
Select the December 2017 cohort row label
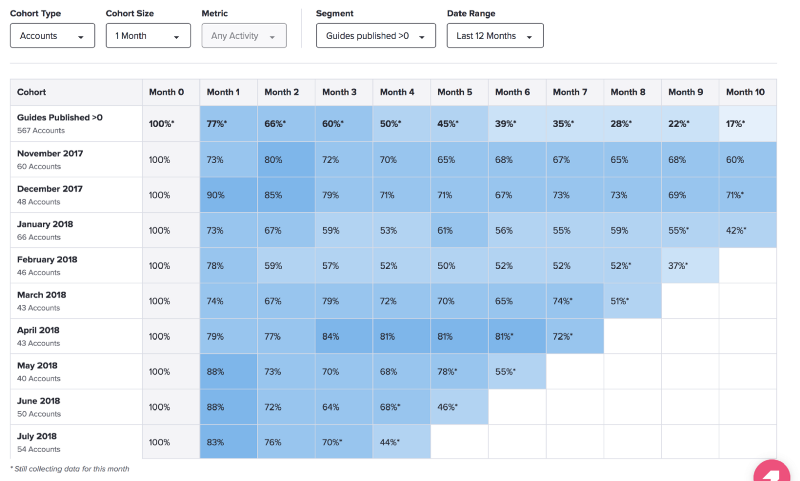(76, 195)
